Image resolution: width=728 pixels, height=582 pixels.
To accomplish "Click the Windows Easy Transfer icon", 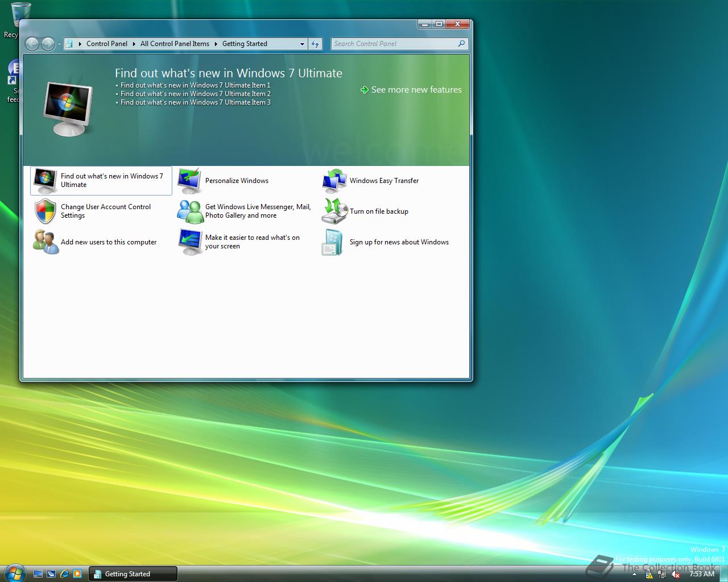I will pos(334,181).
